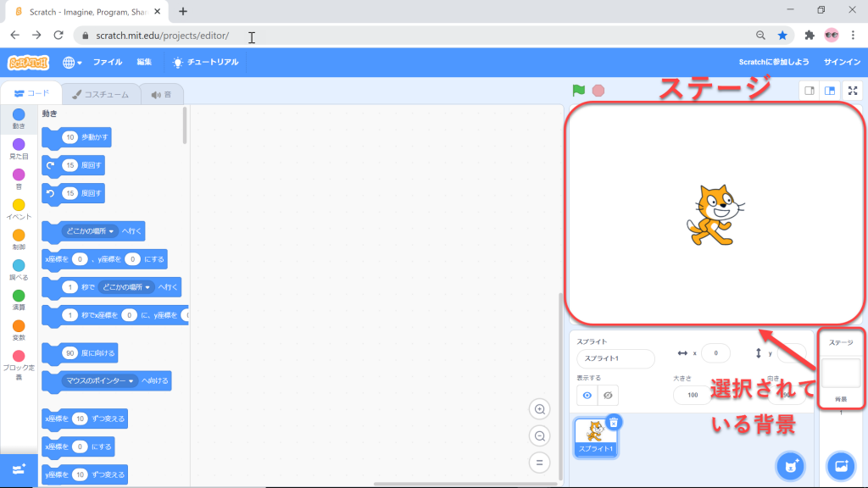Go back in browser
Screen dimensions: 868x488
point(15,36)
